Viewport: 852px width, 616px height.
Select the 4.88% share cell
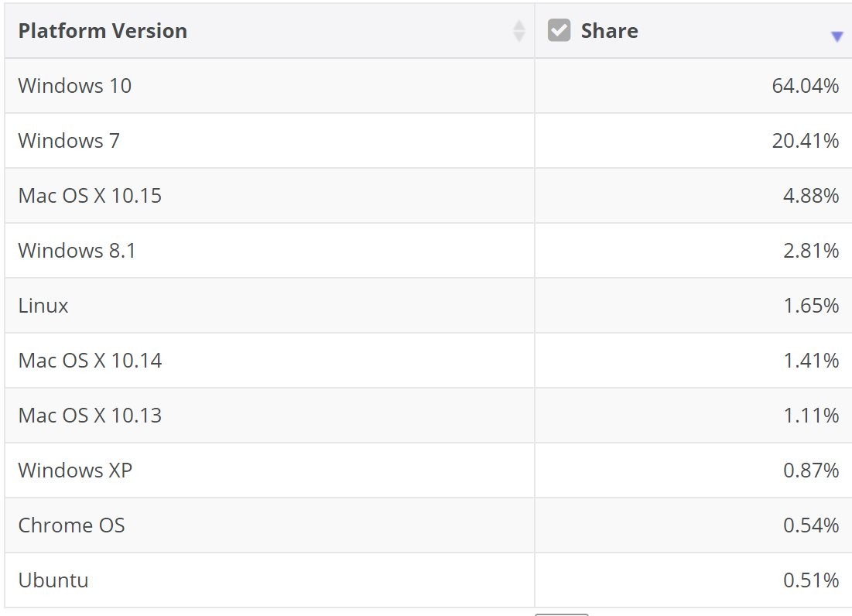pos(693,196)
